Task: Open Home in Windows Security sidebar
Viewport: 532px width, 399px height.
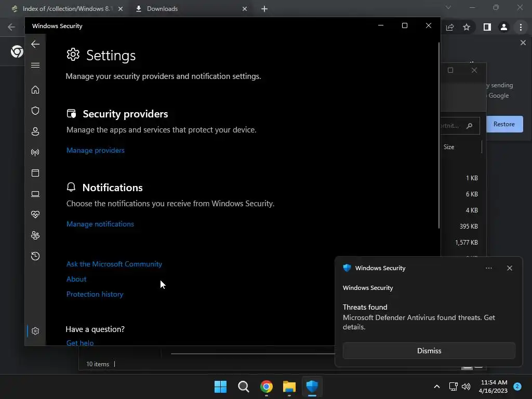Action: (35, 89)
